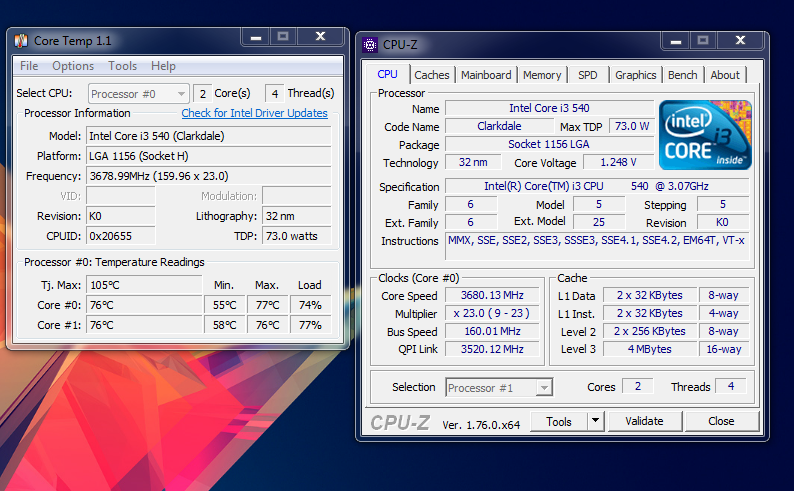Image resolution: width=794 pixels, height=491 pixels.
Task: Switch to the Graphics tab in CPU-Z
Action: tap(636, 75)
